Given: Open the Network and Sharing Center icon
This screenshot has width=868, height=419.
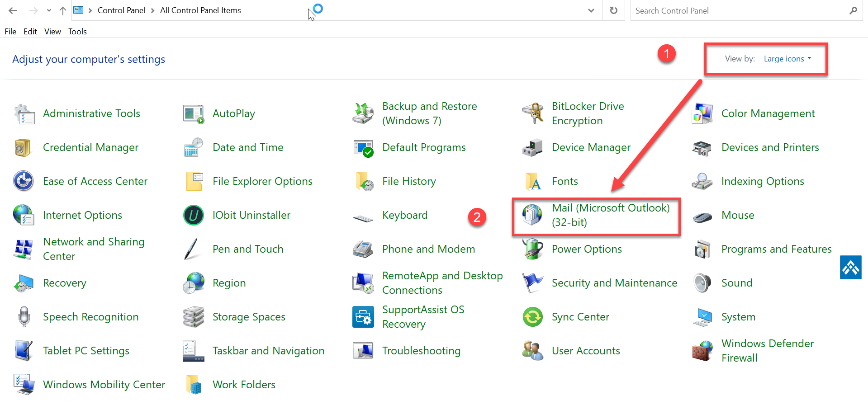Looking at the screenshot, I should pyautogui.click(x=24, y=249).
